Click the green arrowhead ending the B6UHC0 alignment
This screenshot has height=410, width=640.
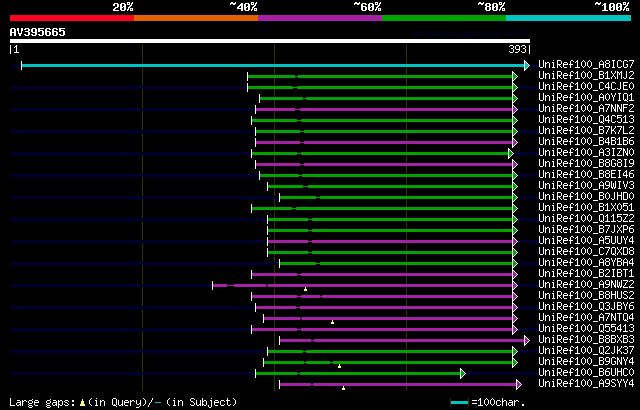click(x=463, y=373)
